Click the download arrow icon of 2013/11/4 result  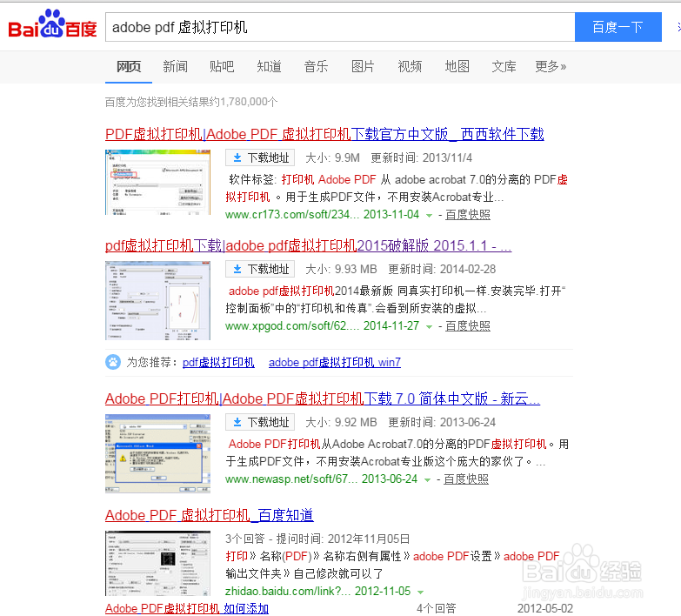click(x=237, y=157)
